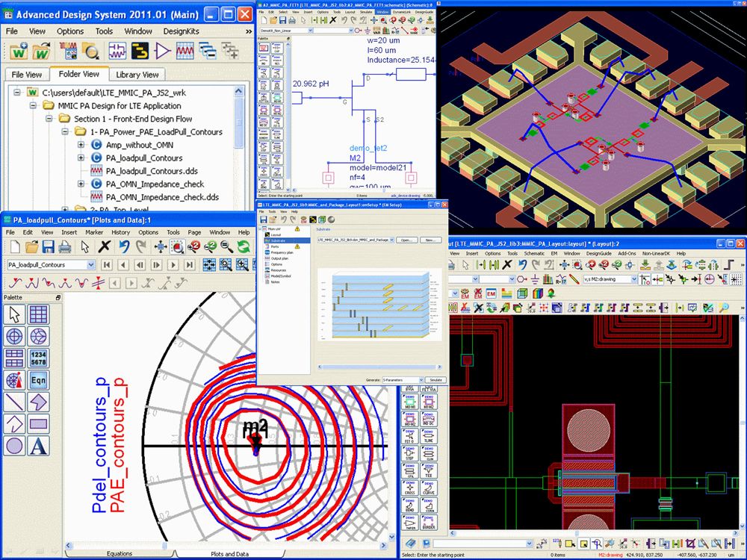Expand the PA_OMN_Impedance_check cell

point(81,184)
